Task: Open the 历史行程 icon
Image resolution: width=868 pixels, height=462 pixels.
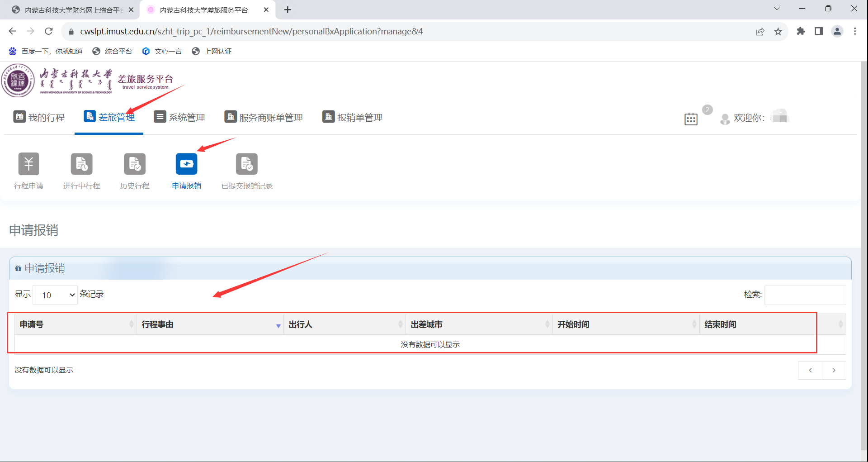Action: point(135,164)
